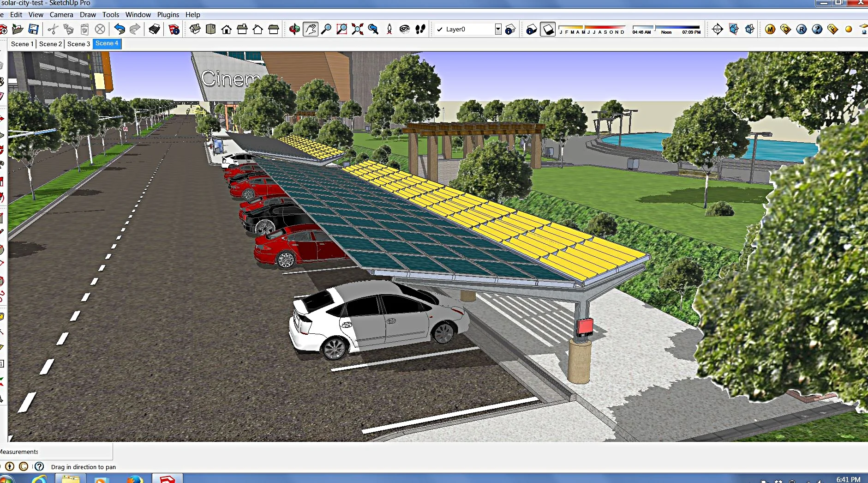Switch to Right view
868x483 pixels.
click(x=242, y=29)
